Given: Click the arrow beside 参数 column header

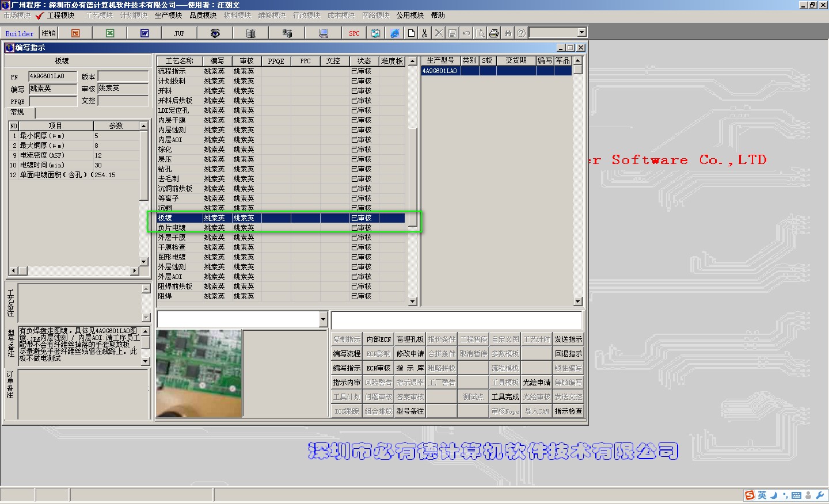Looking at the screenshot, I should pyautogui.click(x=143, y=126).
